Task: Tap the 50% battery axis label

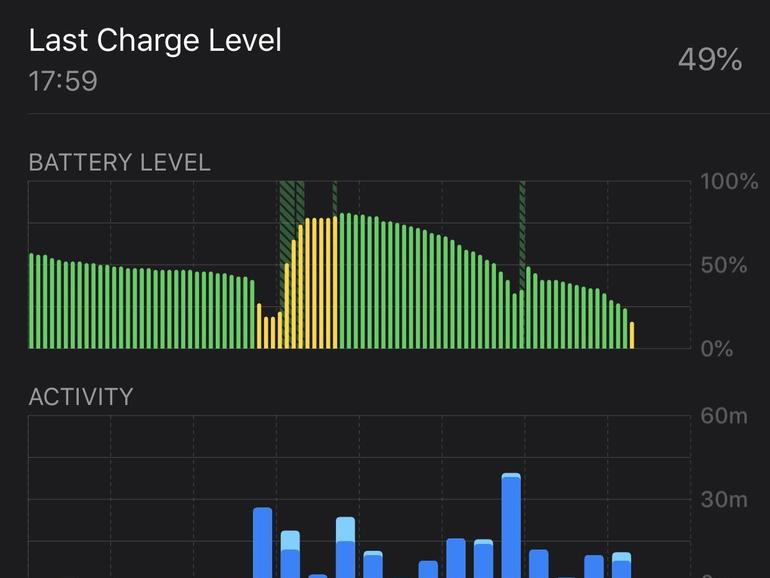Action: (x=724, y=266)
